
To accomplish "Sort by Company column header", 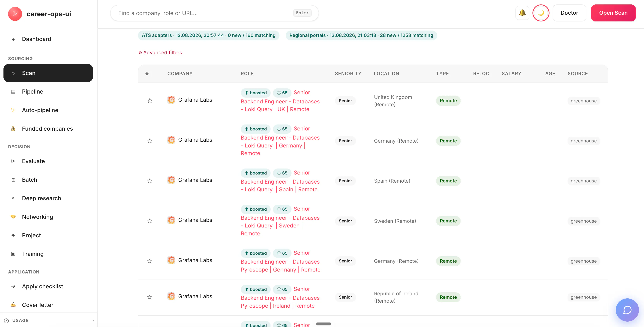I will click(180, 73).
